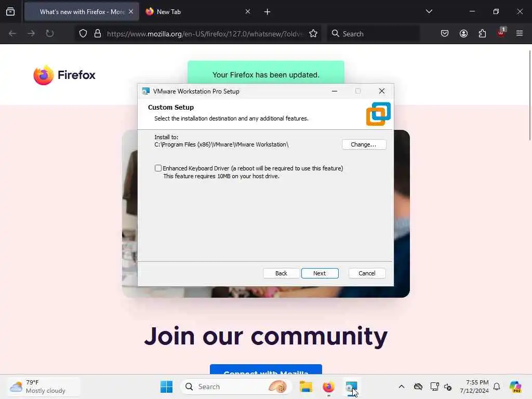532x399 pixels.
Task: Open the Firefox hamburger application menu
Action: click(x=520, y=34)
